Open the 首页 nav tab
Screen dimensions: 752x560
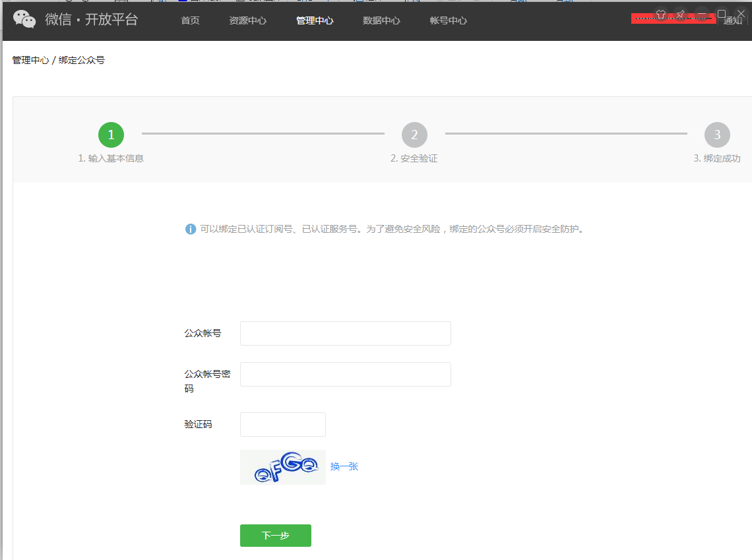190,20
